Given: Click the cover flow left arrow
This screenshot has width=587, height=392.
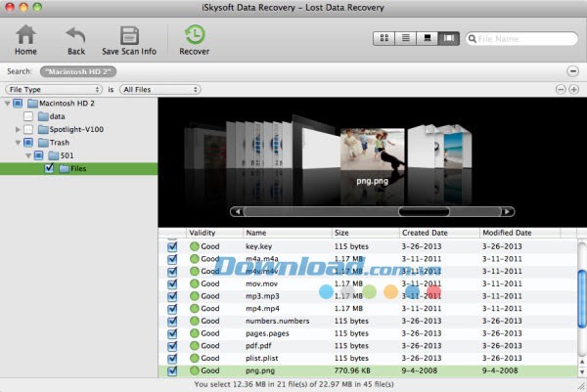Looking at the screenshot, I should [x=237, y=212].
